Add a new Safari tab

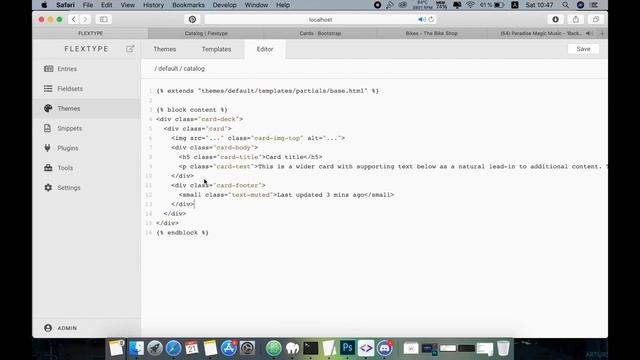tap(602, 33)
